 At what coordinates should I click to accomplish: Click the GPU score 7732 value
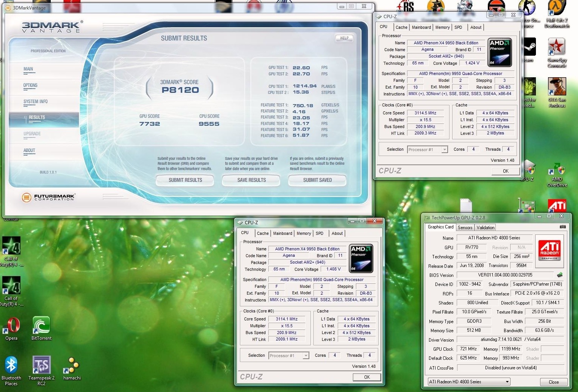(x=149, y=124)
